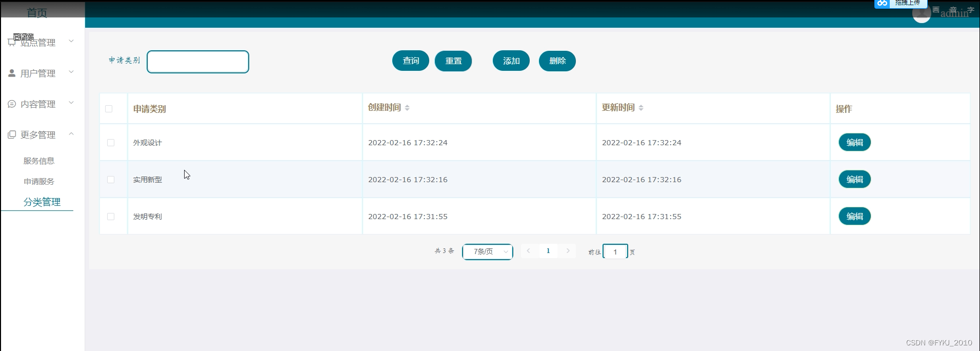Click the 站点管理 monitor icon
Image resolution: width=980 pixels, height=351 pixels.
[12, 43]
